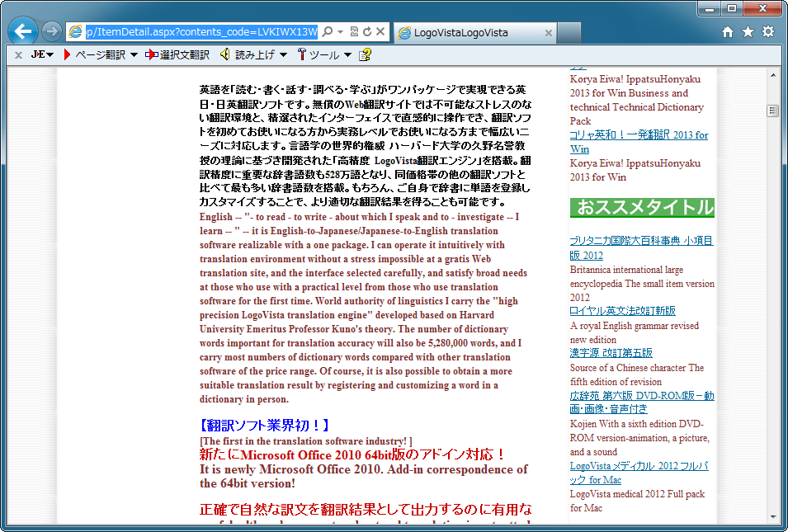This screenshot has height=532, width=788.
Task: Click 選択文翻訳 selected text translation
Action: pyautogui.click(x=177, y=54)
